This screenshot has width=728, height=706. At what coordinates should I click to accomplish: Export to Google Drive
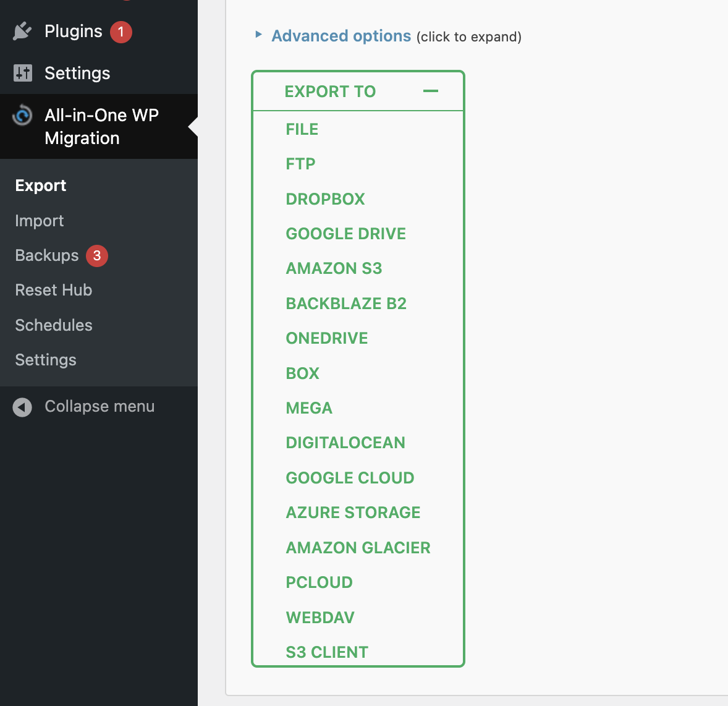(x=346, y=234)
